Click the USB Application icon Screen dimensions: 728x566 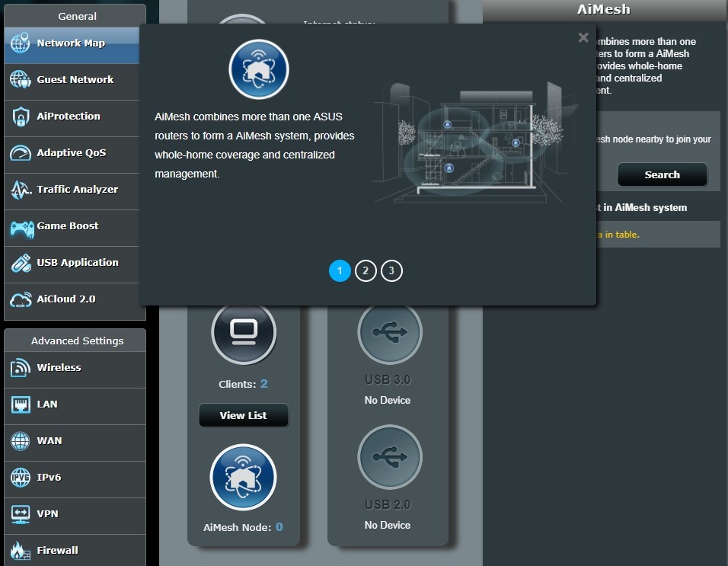coord(21,263)
